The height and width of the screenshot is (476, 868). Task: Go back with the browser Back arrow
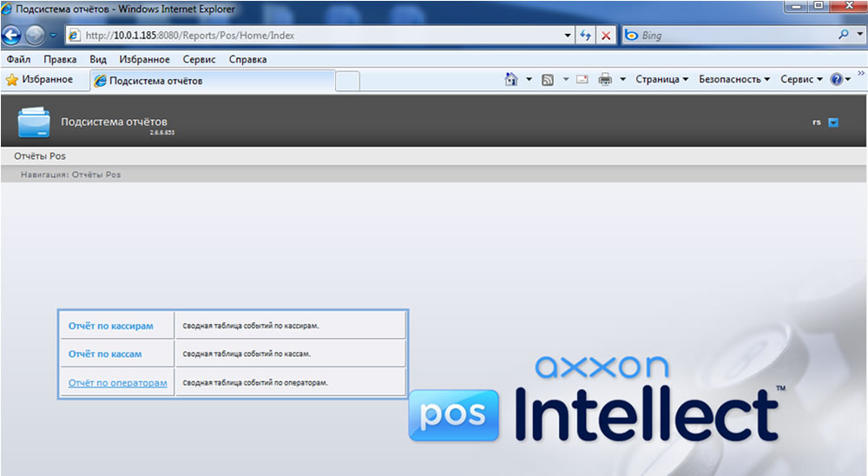coord(11,36)
